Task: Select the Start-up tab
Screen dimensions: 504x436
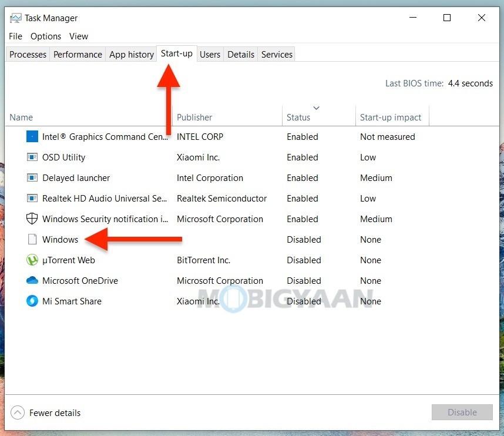Action: [x=176, y=53]
